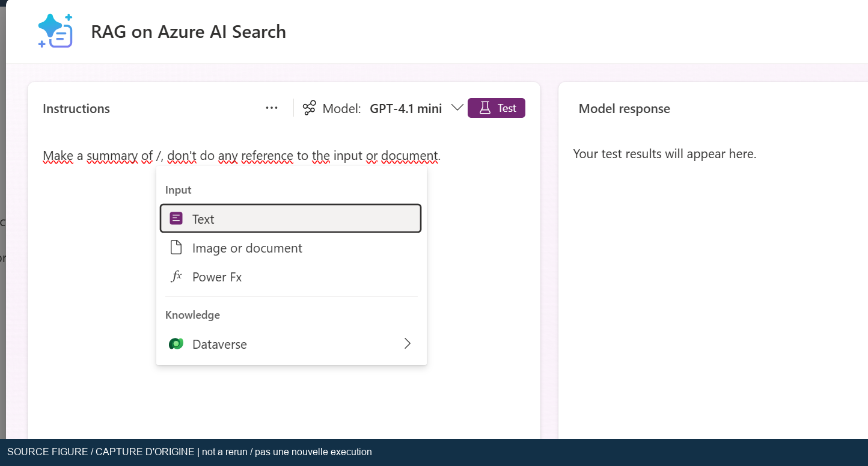Screen dimensions: 868x466
Task: Click the Instructions panel heading
Action: coord(76,108)
